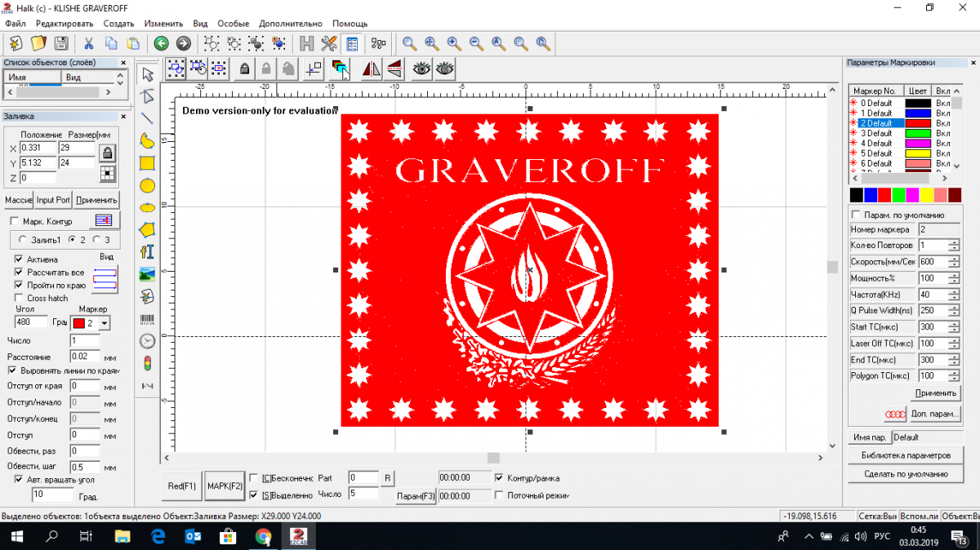
Task: Enable the Парам. по умолчанию checkbox
Action: click(856, 215)
